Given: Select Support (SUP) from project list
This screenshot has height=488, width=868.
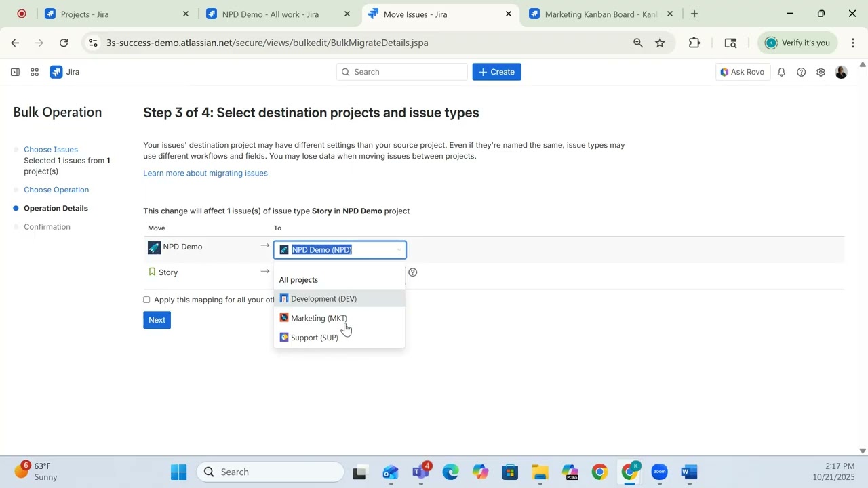Looking at the screenshot, I should [339, 338].
